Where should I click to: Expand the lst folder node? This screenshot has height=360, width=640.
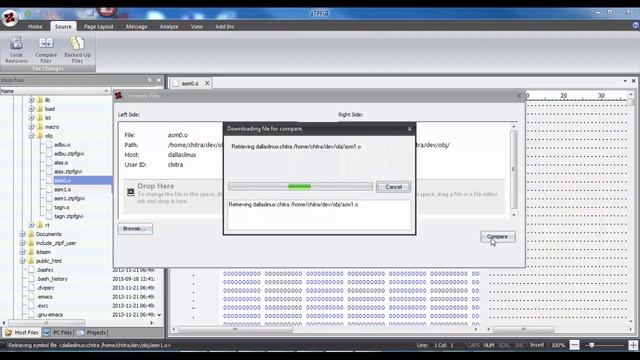[31, 118]
